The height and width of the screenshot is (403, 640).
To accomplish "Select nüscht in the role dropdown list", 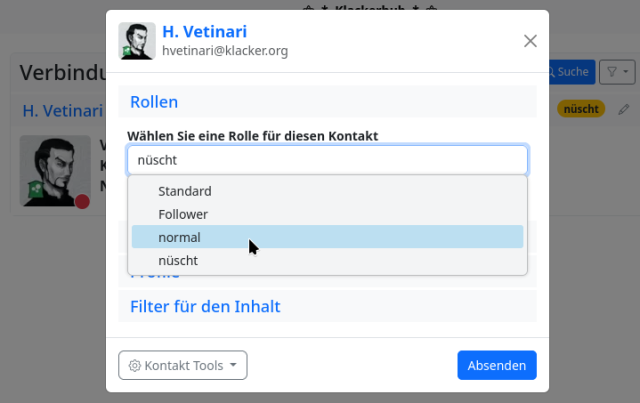I will coord(177,260).
